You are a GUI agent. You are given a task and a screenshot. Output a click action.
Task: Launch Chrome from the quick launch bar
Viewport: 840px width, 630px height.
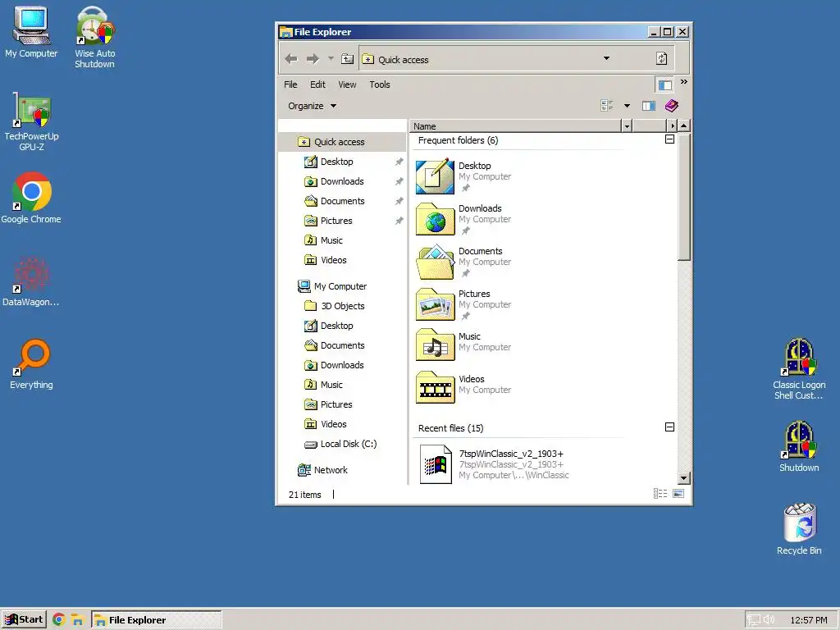59,620
